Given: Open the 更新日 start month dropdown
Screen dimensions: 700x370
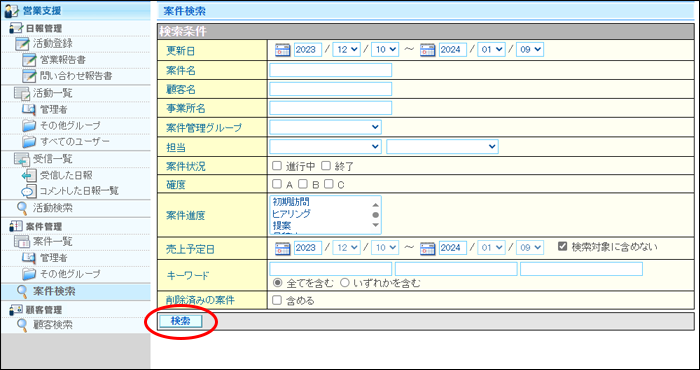Looking at the screenshot, I should pyautogui.click(x=347, y=50).
